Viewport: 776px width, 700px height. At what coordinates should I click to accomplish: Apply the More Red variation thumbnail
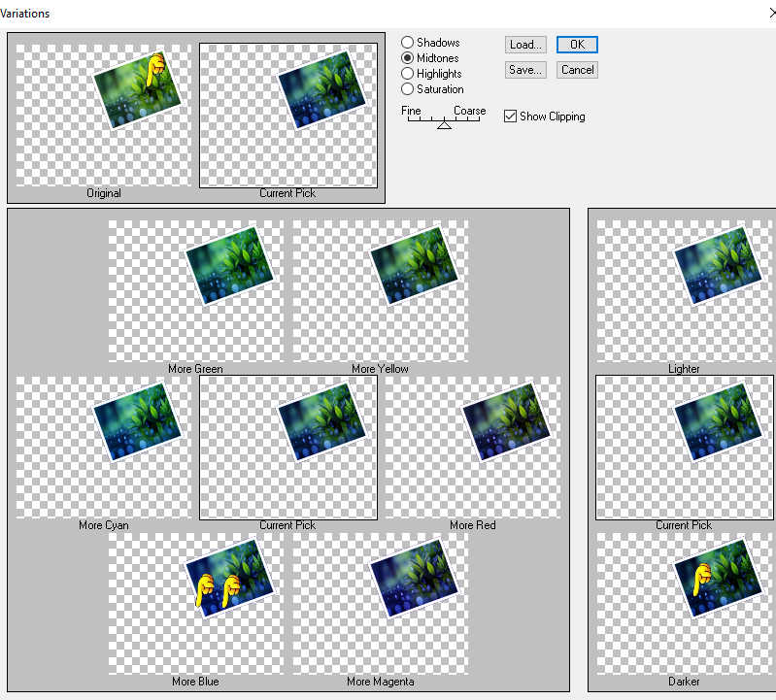473,448
